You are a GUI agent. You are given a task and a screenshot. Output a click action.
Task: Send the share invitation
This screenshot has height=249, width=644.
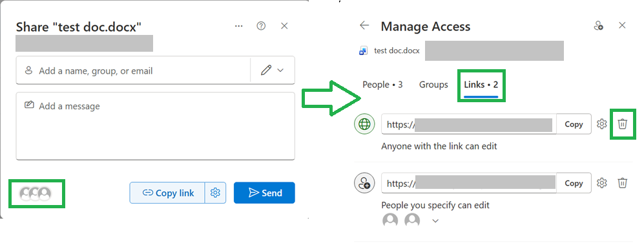pyautogui.click(x=264, y=193)
